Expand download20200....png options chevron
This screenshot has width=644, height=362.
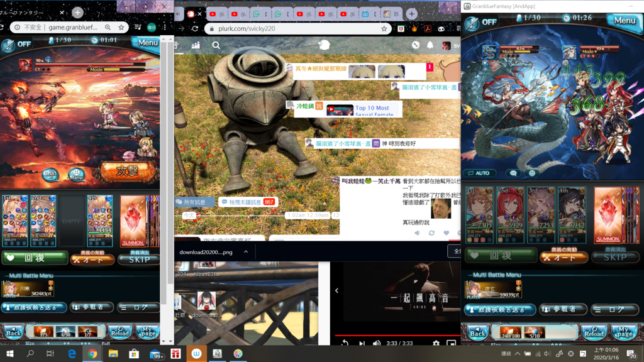pos(246,252)
